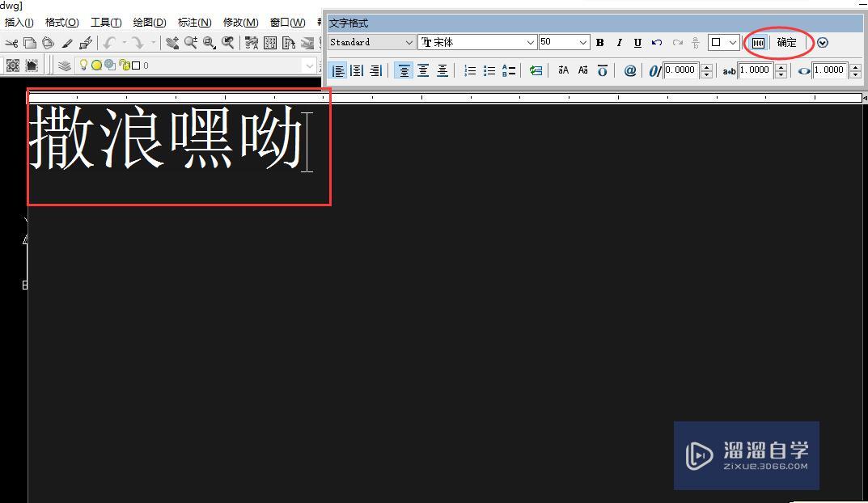Open the Tool Palettes icon
Screen dimensions: 868x503
coord(289,43)
